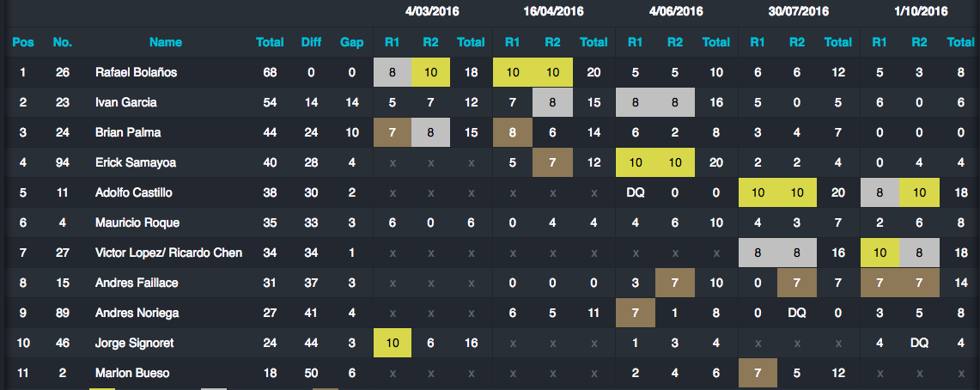This screenshot has width=980, height=390.
Task: Click driver name Ivan Garcia
Action: point(125,102)
